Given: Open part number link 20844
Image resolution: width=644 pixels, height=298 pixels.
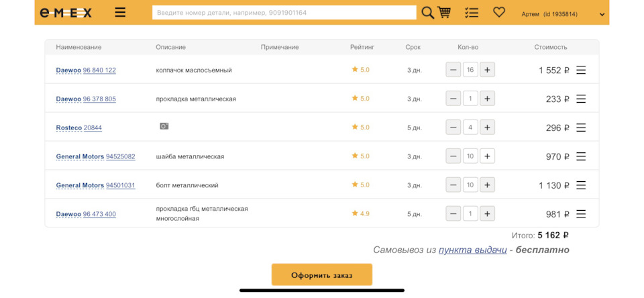Looking at the screenshot, I should click(x=93, y=128).
